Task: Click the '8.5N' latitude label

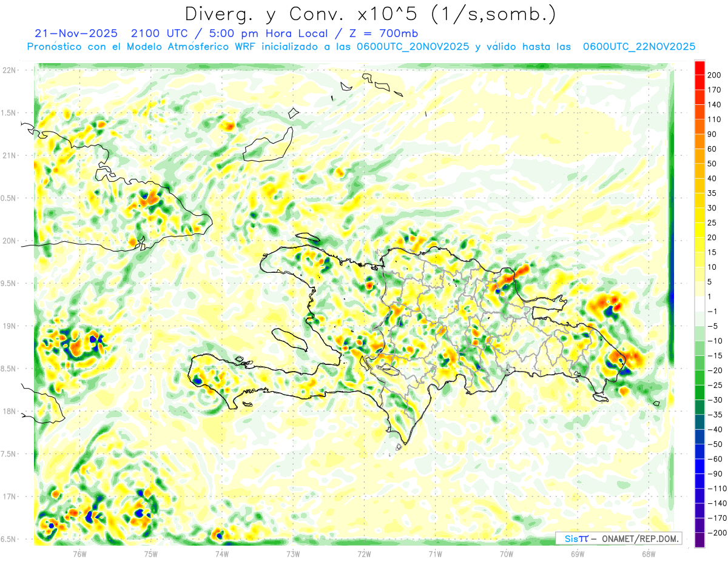Action: tap(8, 369)
